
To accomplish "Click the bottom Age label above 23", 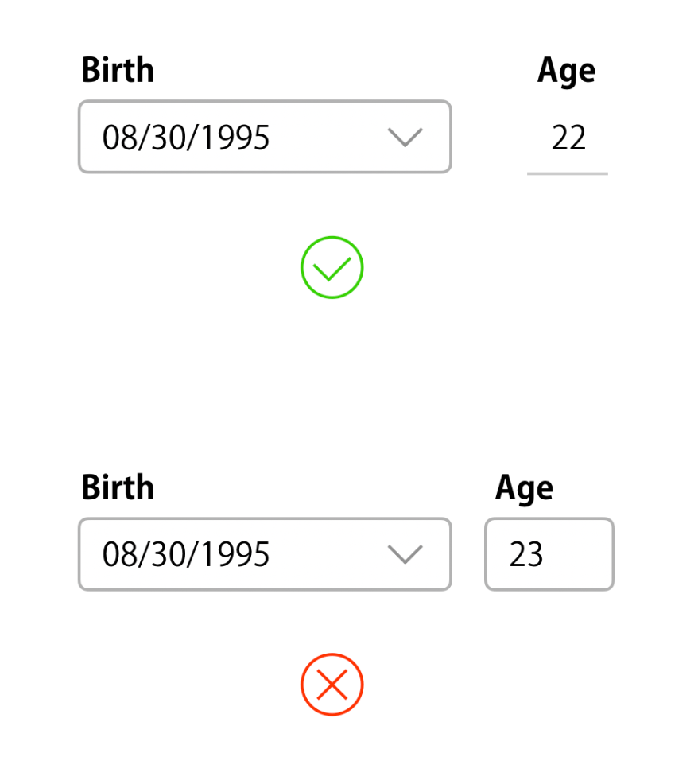I will click(x=525, y=488).
